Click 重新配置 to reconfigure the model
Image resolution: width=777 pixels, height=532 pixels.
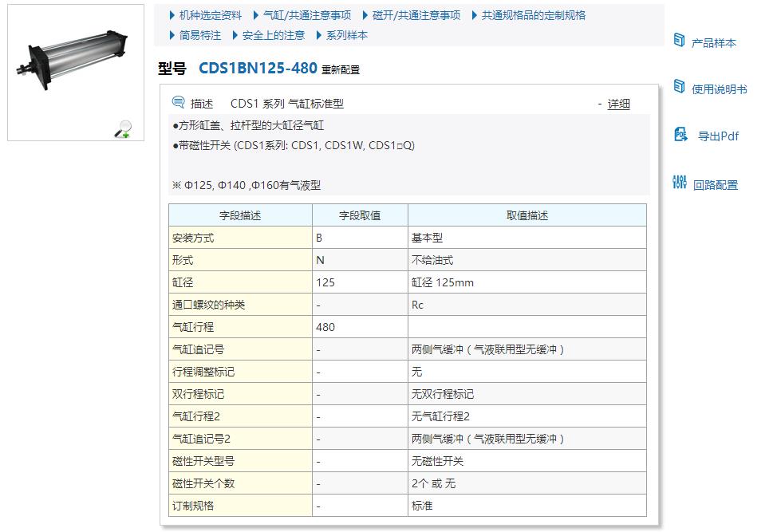pos(341,70)
